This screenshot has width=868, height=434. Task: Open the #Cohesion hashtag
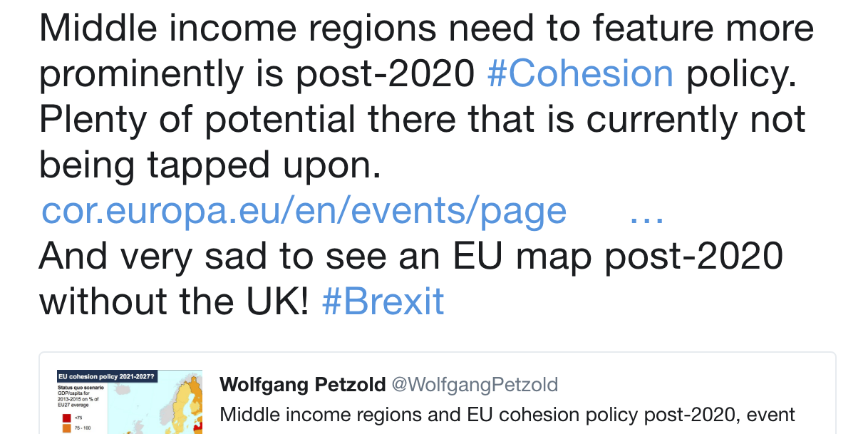pyautogui.click(x=579, y=74)
